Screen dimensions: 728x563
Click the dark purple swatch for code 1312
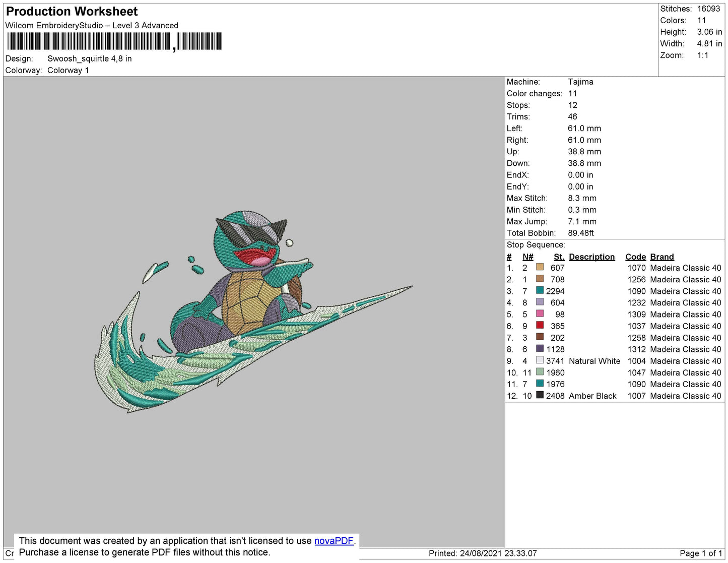pos(540,349)
